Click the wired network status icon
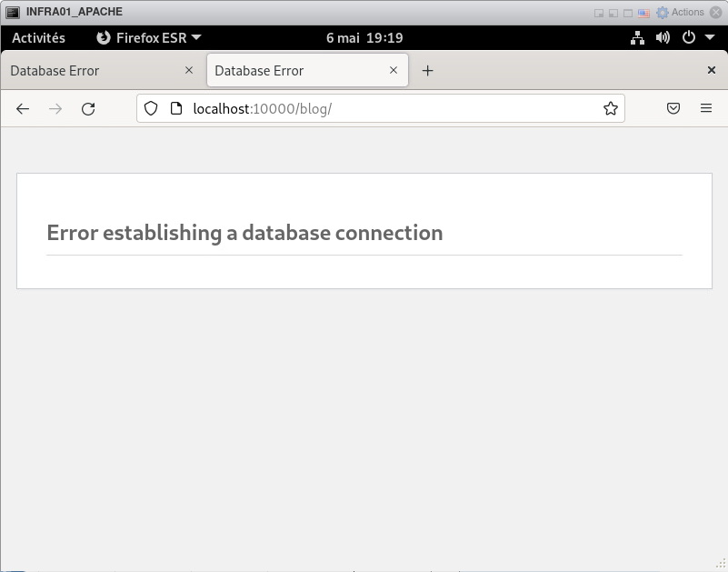This screenshot has height=572, width=728. point(637,38)
